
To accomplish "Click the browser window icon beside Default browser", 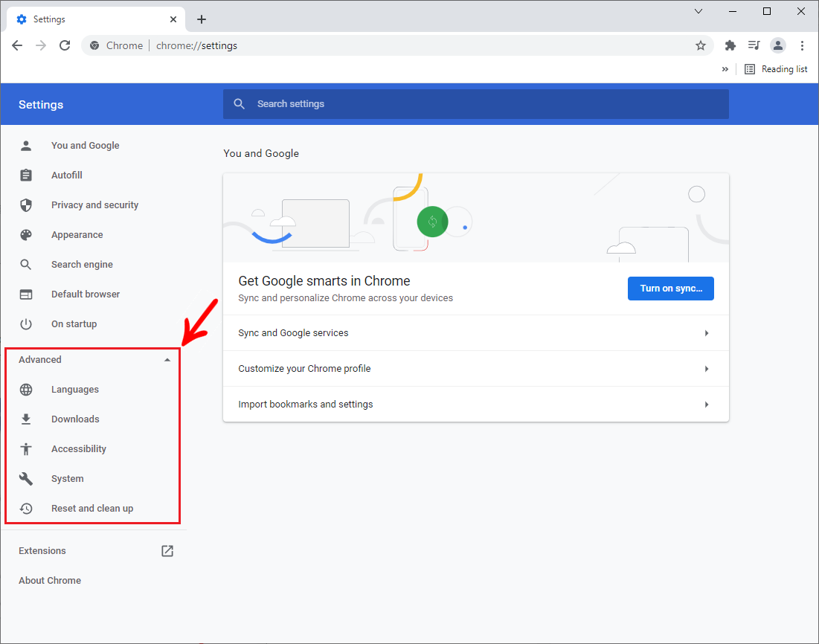I will click(x=26, y=294).
